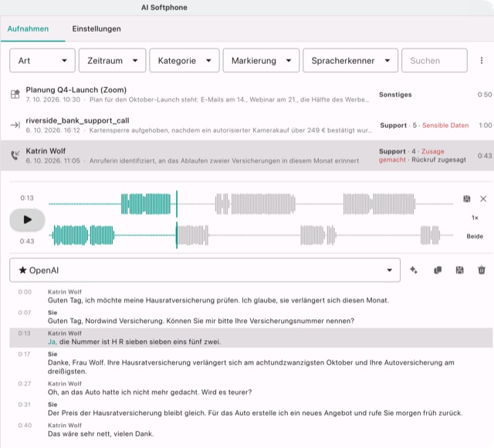Expand the Markierung filter dropdown
Image resolution: width=494 pixels, height=448 pixels.
(261, 60)
